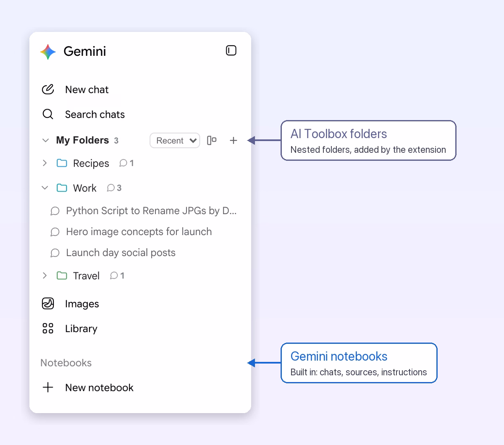Click the Library grid icon

[48, 328]
